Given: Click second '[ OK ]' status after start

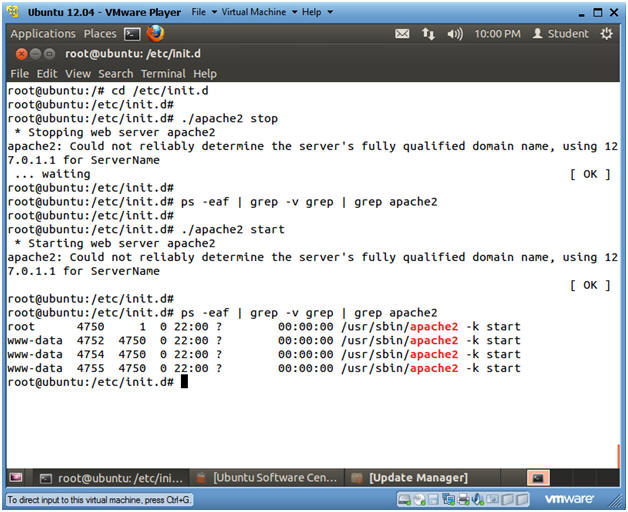Looking at the screenshot, I should tap(590, 285).
